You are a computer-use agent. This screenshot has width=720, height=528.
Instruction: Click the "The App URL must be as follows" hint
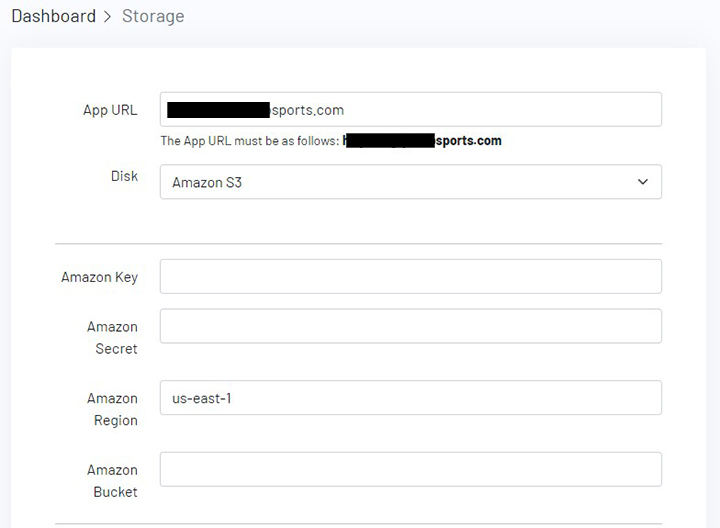pos(250,141)
